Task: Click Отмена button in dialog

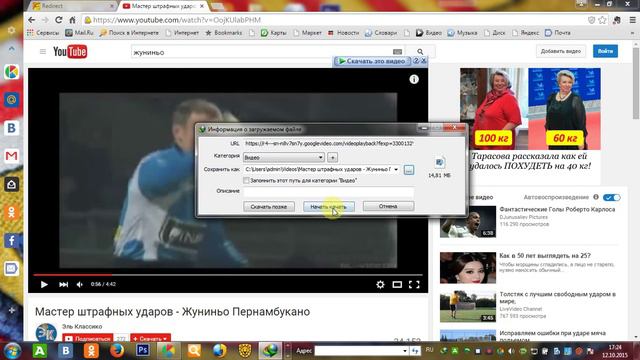Action: coord(388,206)
